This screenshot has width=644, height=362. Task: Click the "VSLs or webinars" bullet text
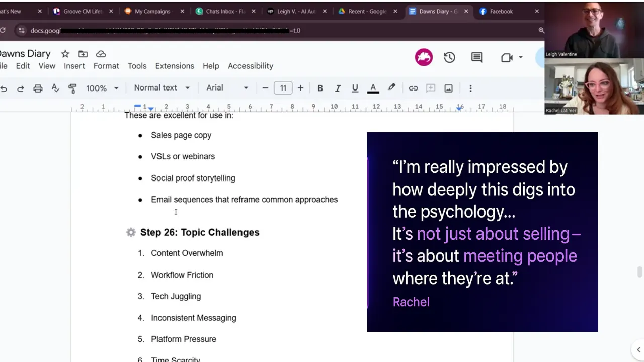pyautogui.click(x=183, y=156)
